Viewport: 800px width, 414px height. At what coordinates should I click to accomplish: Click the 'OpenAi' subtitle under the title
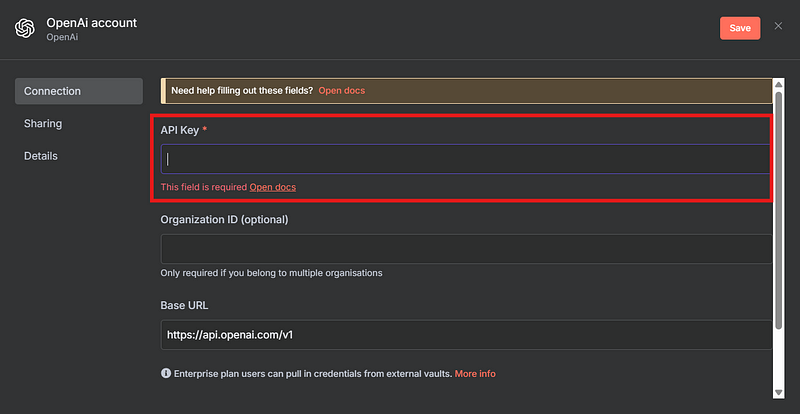click(62, 37)
